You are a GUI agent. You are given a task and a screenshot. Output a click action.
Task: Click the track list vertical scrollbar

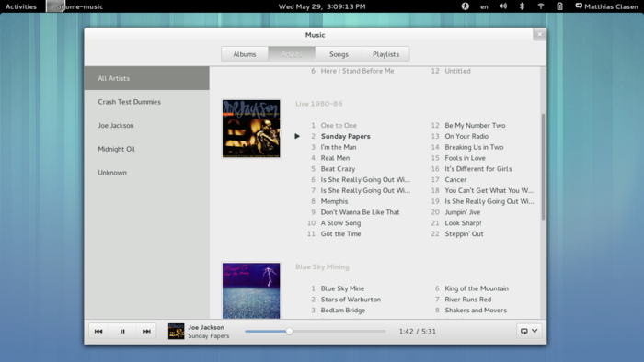point(543,166)
